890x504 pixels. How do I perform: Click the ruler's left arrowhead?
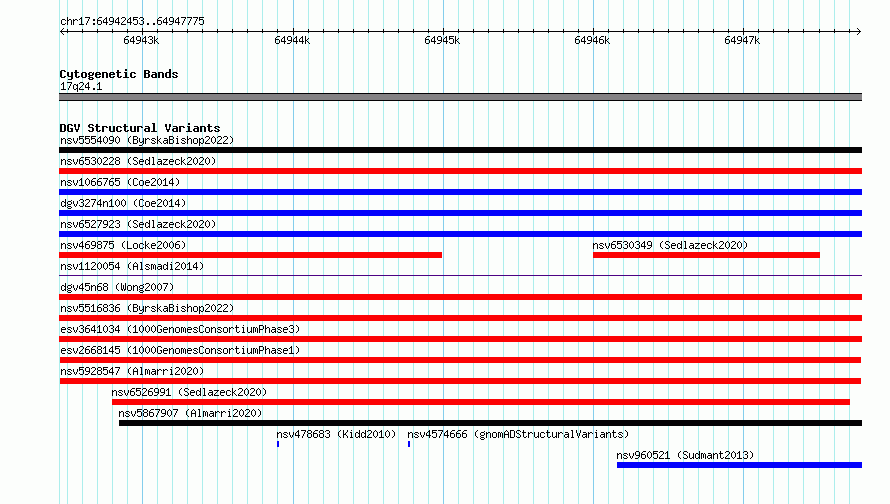(62, 31)
